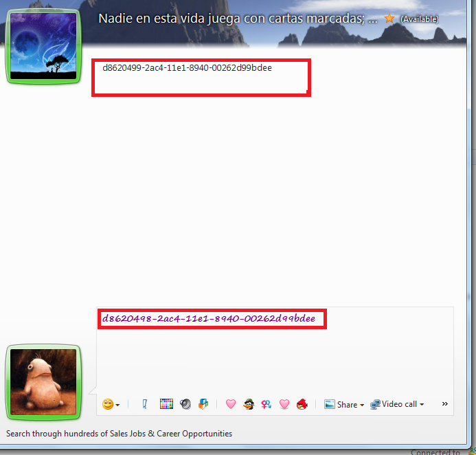Send a nudge to the contact
The height and width of the screenshot is (455, 476).
pyautogui.click(x=145, y=404)
